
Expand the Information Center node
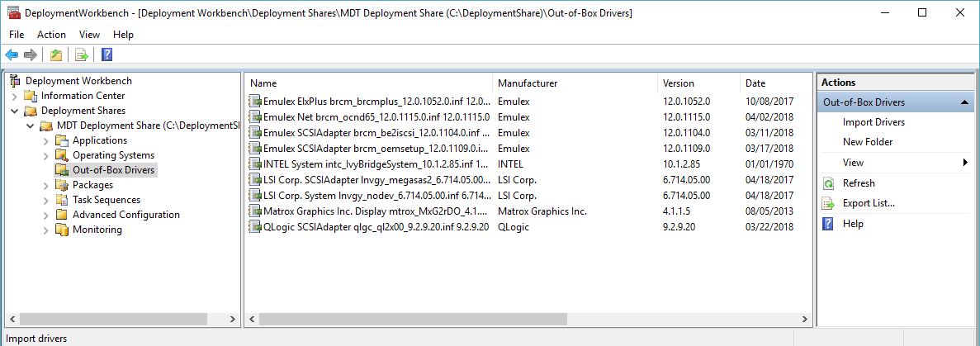coord(15,96)
